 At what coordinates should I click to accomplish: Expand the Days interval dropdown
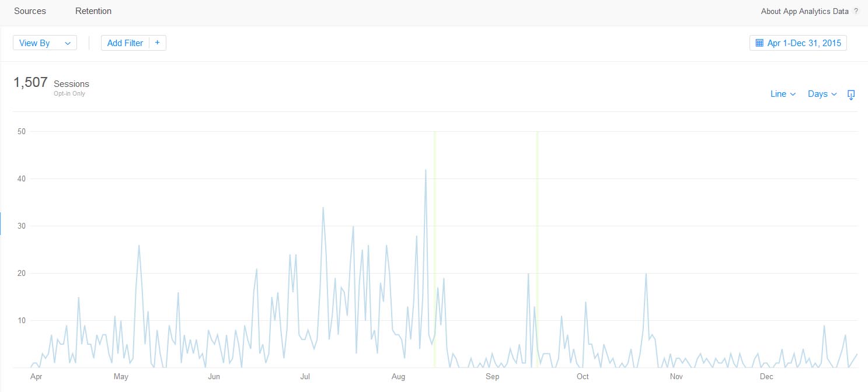click(x=822, y=94)
